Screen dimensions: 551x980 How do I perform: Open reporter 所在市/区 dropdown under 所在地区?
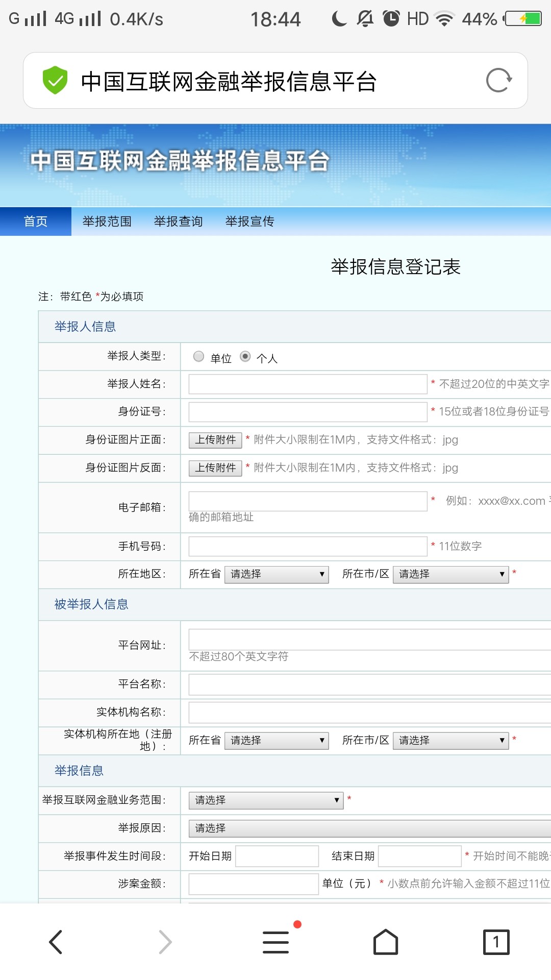tap(451, 574)
